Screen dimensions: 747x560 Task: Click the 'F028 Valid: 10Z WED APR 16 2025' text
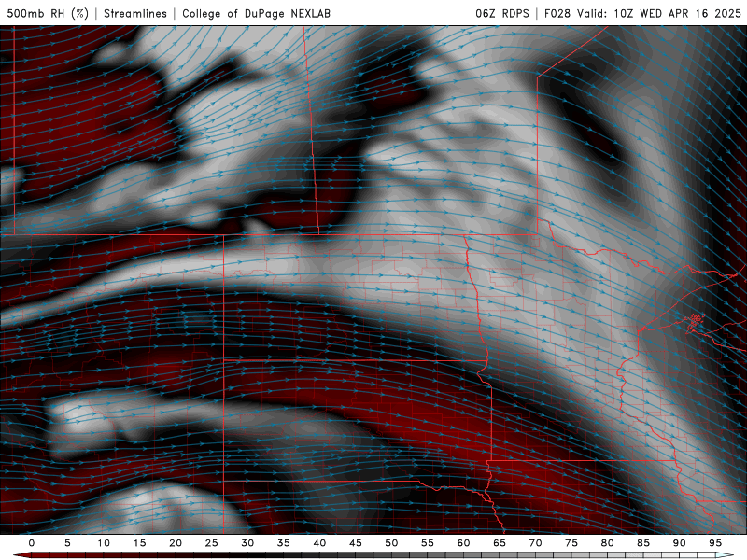coord(642,13)
